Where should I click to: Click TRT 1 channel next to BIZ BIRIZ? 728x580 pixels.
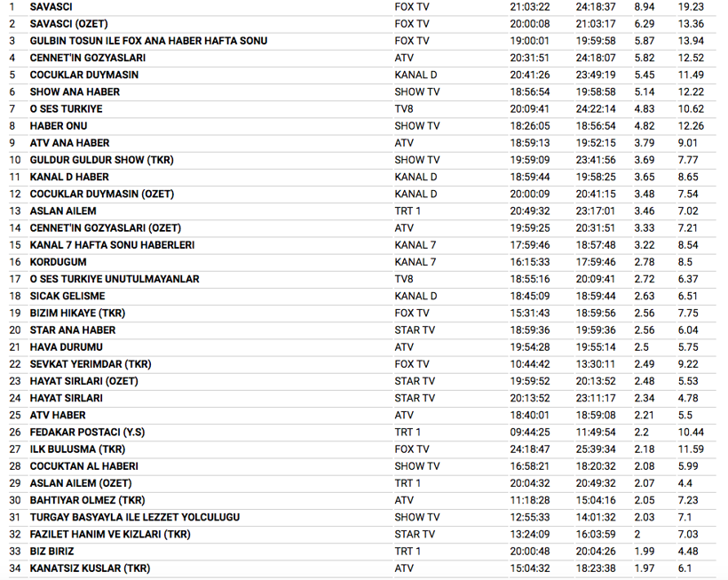tap(408, 552)
